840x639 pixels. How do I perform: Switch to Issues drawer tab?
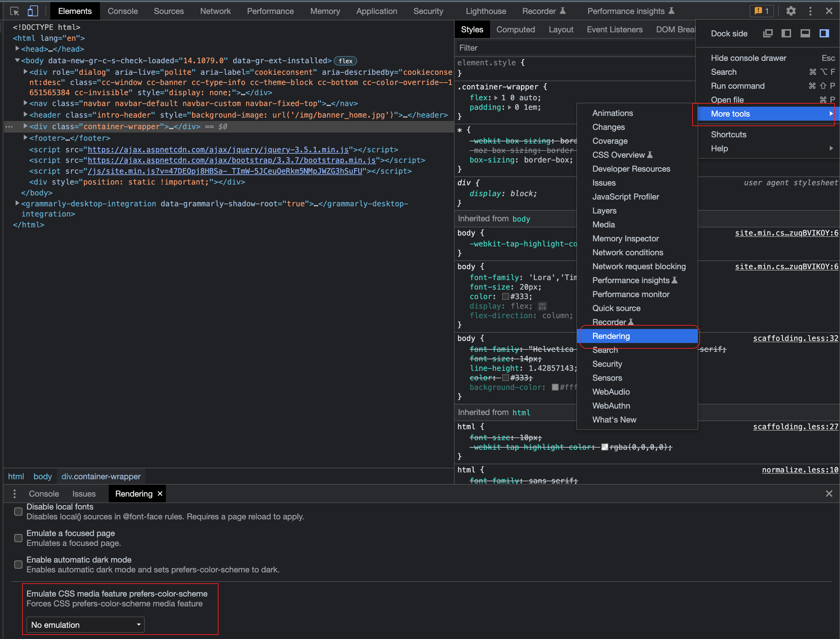coord(84,494)
